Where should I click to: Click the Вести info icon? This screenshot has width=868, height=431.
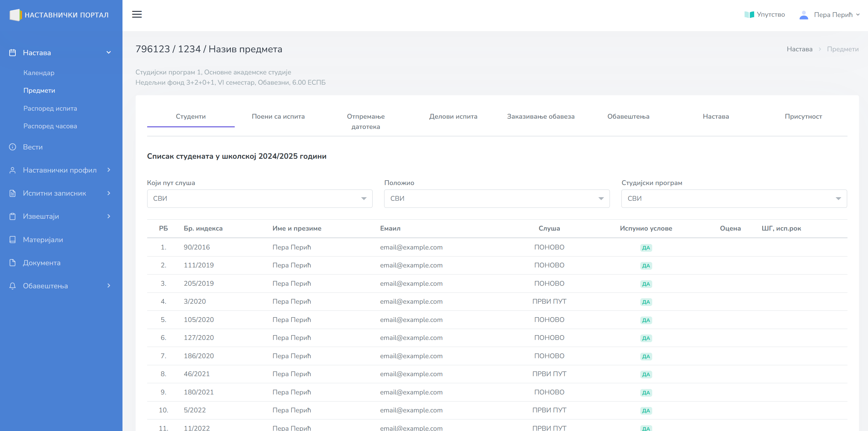click(13, 147)
